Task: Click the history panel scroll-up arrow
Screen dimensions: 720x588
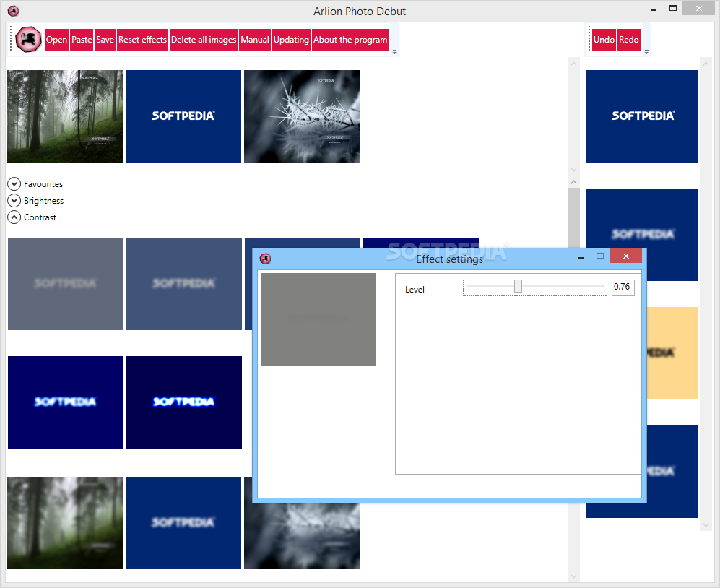Action: tap(706, 64)
